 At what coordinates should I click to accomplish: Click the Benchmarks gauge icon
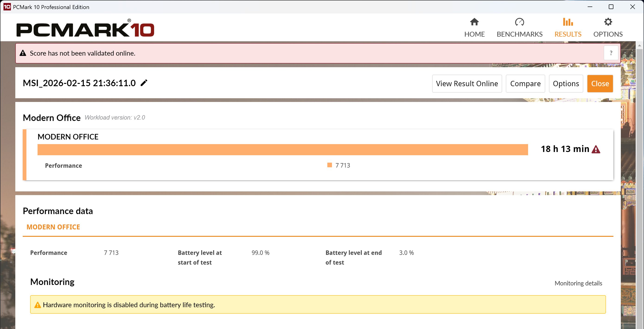(x=519, y=22)
